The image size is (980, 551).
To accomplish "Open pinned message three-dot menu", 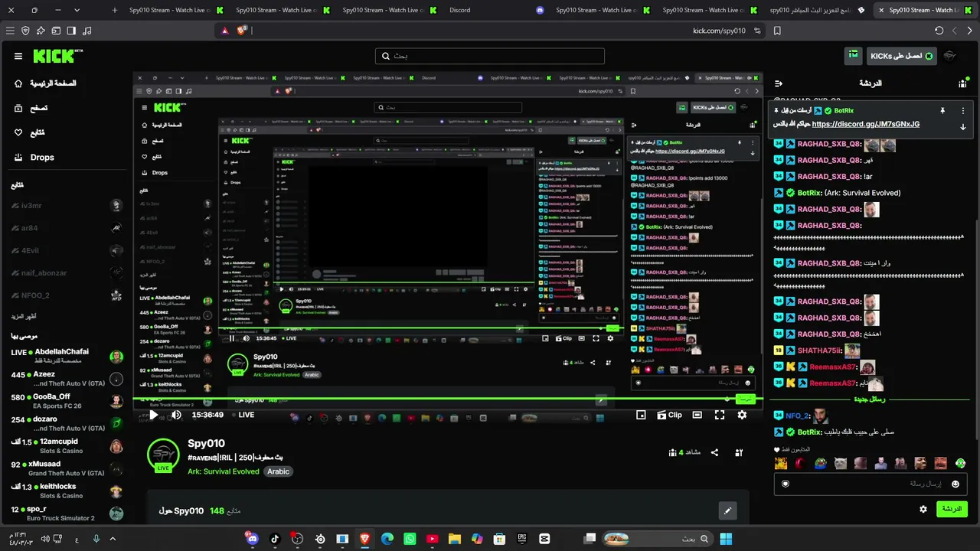I will 963,110.
